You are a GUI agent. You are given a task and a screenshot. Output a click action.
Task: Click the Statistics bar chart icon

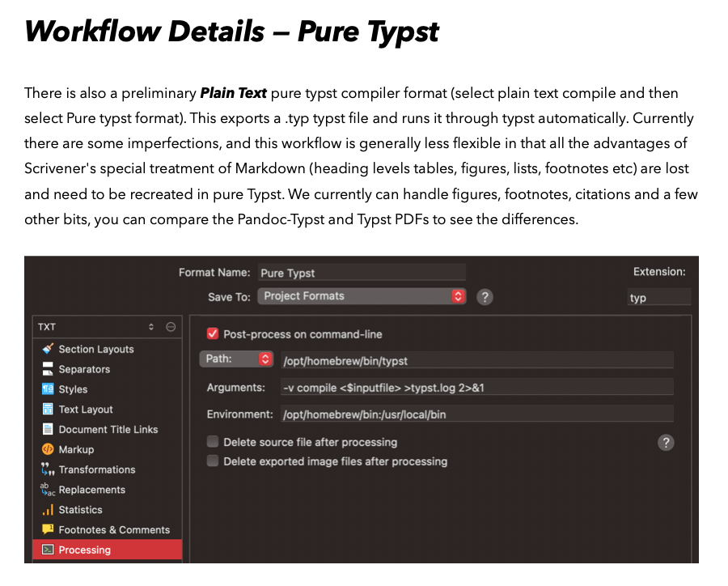point(48,510)
